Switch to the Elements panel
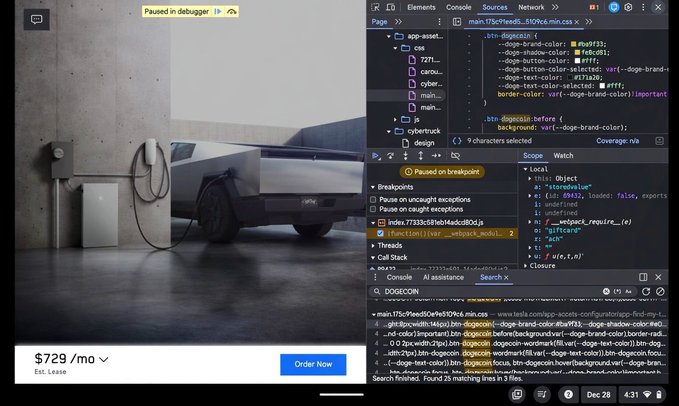This screenshot has height=406, width=679. [x=421, y=7]
